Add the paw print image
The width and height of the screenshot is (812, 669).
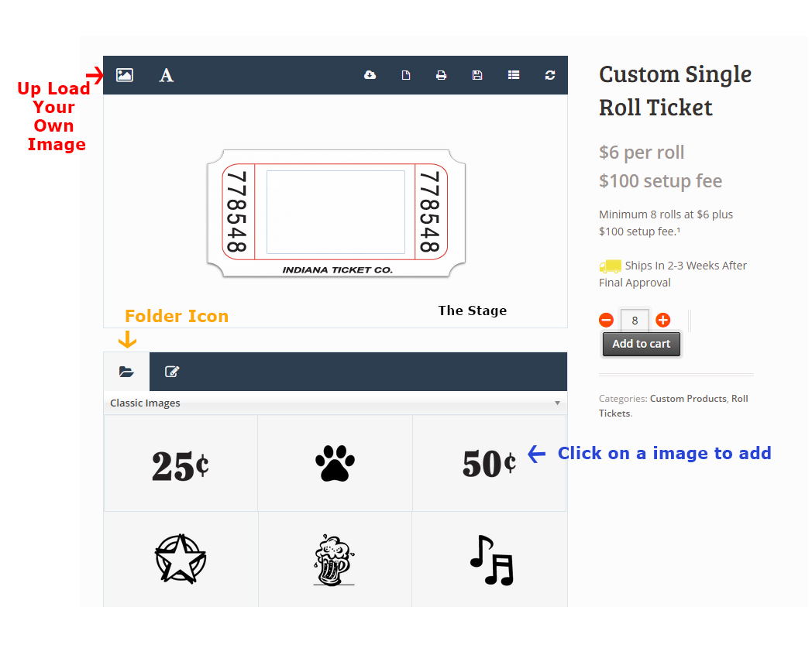(x=335, y=465)
